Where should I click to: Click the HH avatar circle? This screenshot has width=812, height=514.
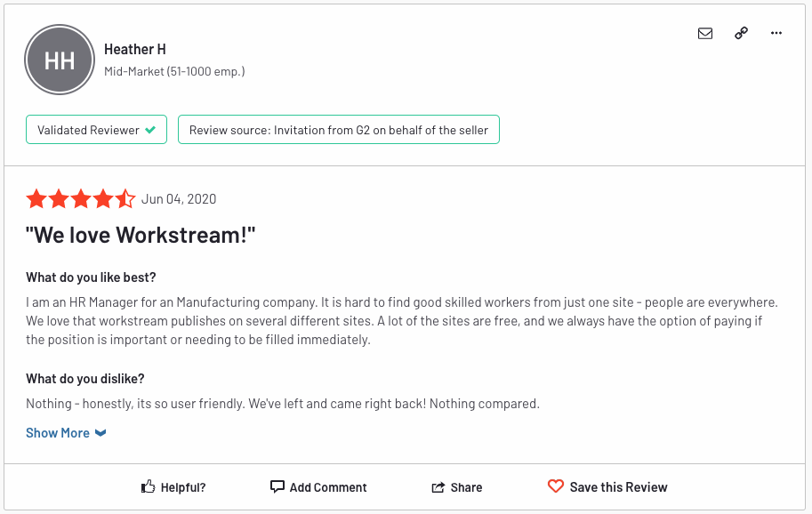point(60,60)
